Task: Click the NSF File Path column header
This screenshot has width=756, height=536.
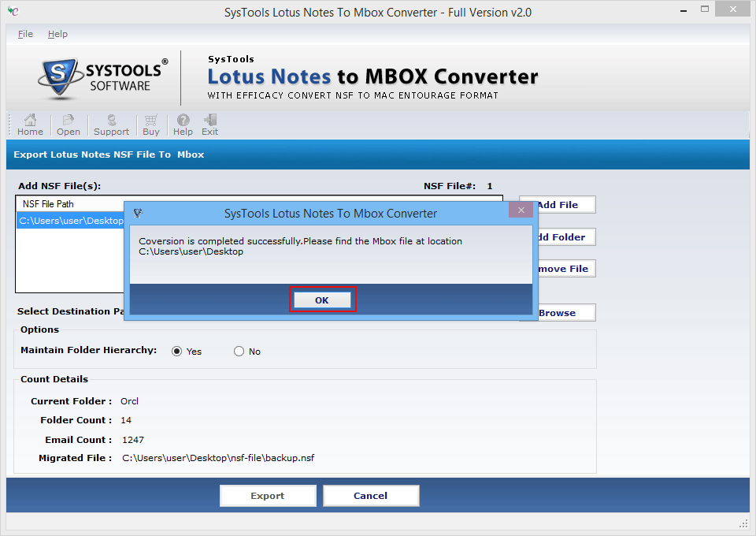Action: point(48,204)
